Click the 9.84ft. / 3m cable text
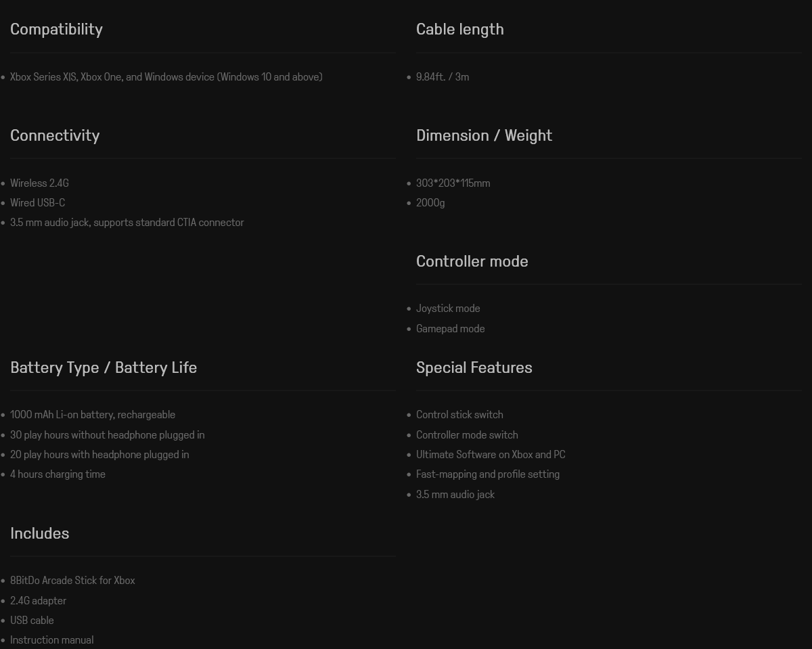 tap(443, 77)
